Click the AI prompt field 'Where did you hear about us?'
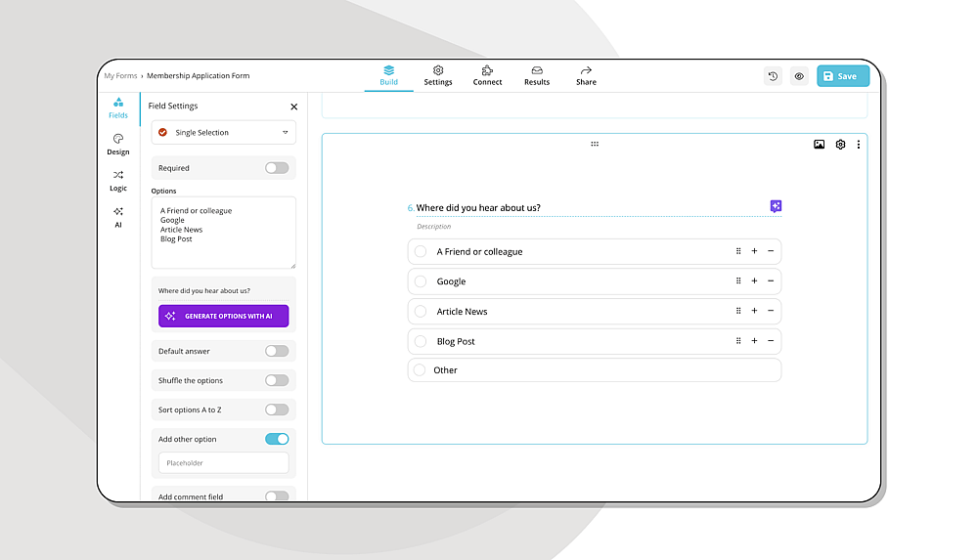 tap(223, 290)
